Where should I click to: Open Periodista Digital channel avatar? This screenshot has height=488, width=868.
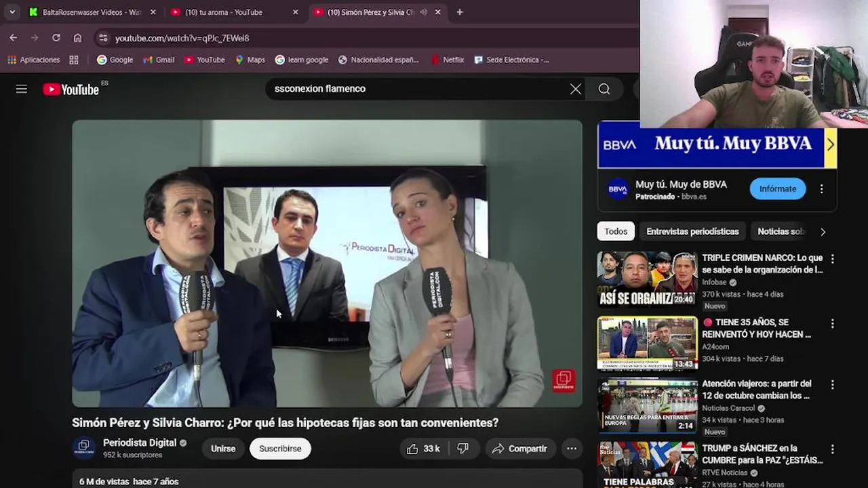click(x=84, y=448)
